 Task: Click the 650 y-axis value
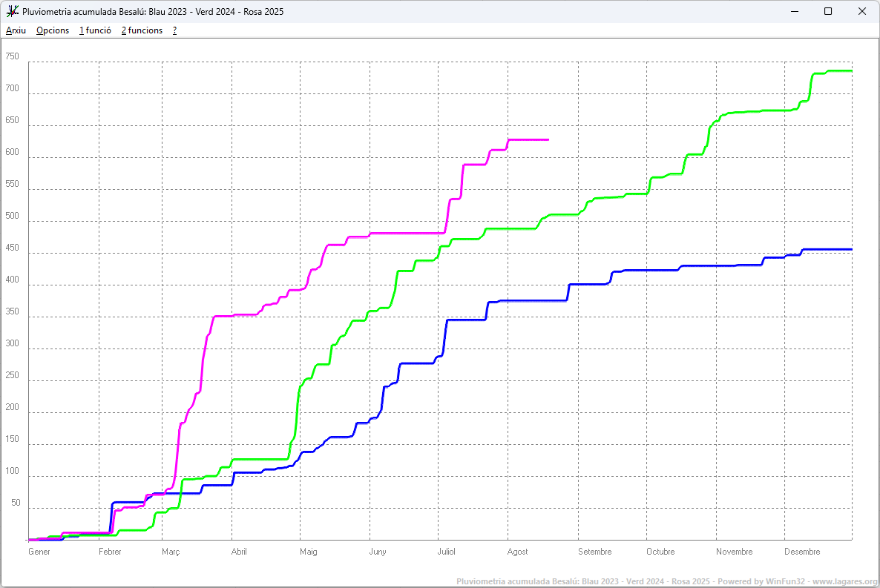point(13,120)
